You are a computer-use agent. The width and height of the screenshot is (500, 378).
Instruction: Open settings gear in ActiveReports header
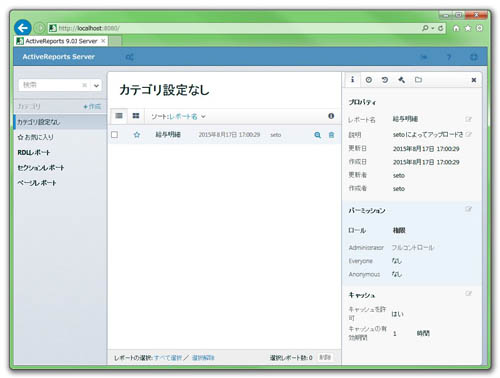(473, 57)
